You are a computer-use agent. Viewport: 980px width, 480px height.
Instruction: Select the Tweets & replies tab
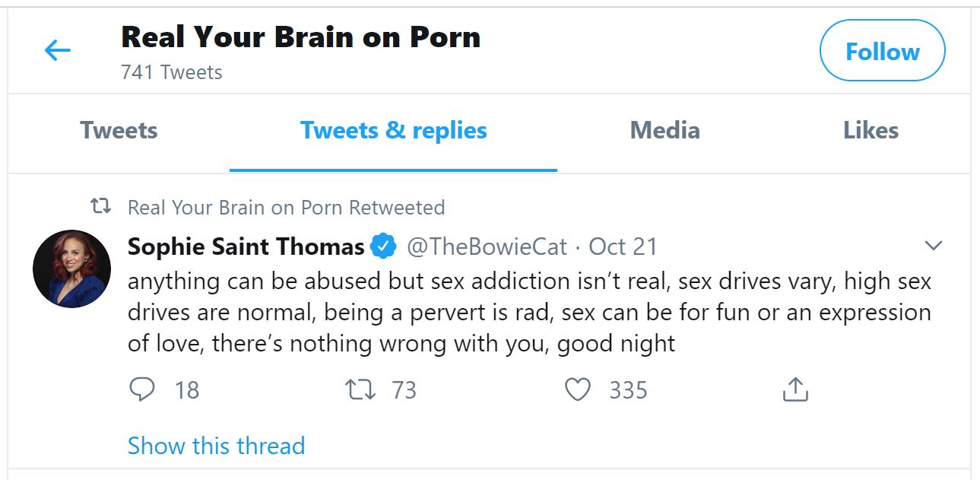point(393,131)
